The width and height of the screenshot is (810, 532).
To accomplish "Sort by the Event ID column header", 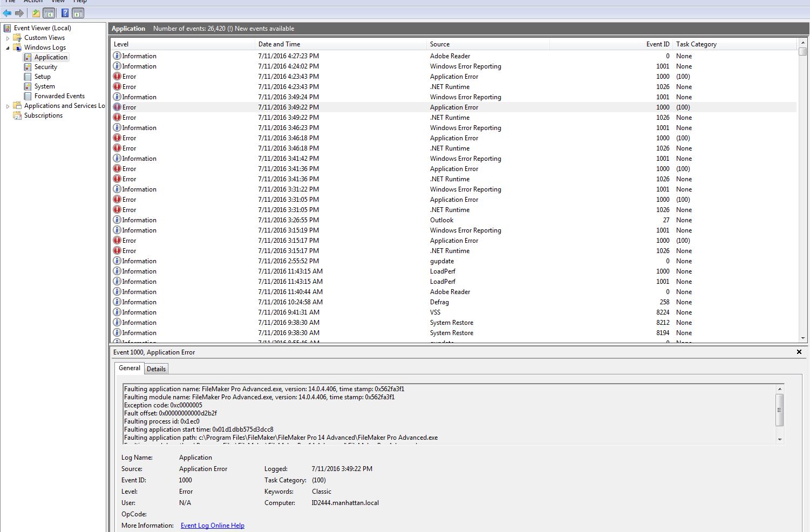I will 611,44.
